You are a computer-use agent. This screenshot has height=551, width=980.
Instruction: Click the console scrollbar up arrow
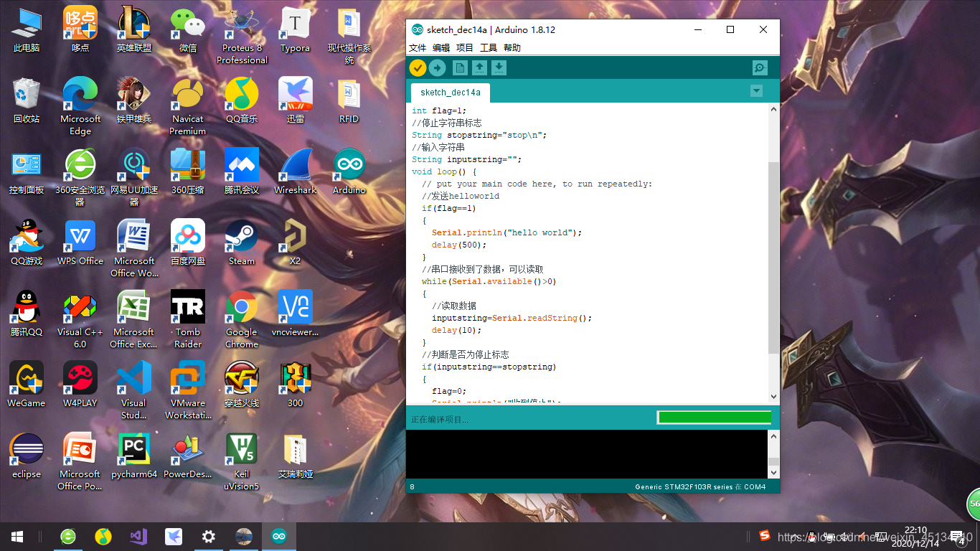point(773,436)
